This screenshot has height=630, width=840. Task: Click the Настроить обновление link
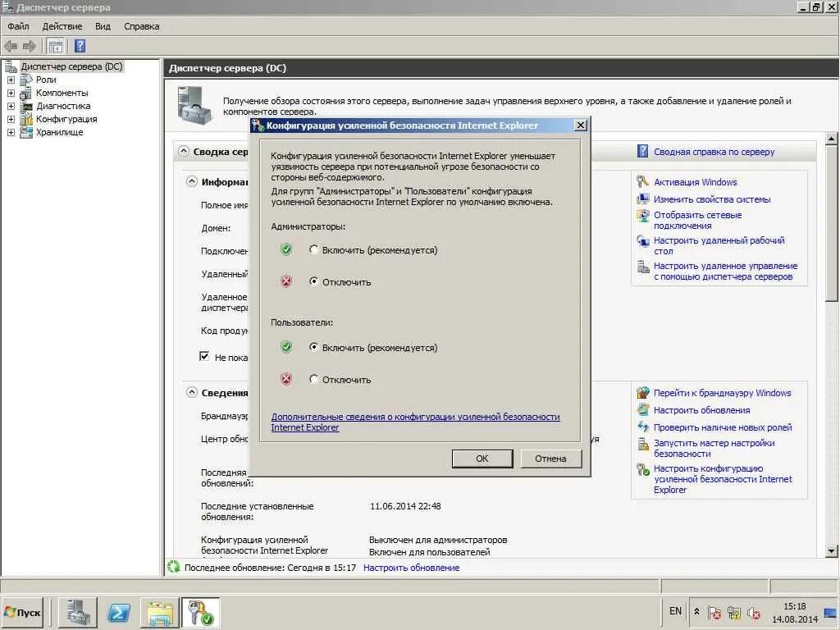pos(412,568)
